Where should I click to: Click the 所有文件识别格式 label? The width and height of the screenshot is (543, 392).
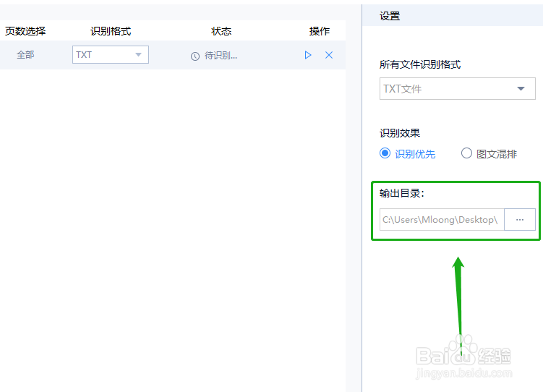point(420,64)
